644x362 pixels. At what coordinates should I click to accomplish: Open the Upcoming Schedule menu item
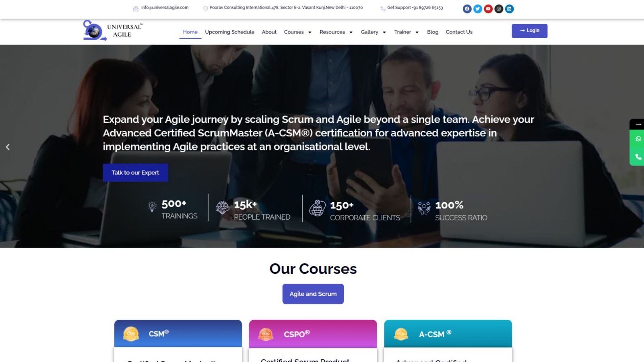(229, 32)
